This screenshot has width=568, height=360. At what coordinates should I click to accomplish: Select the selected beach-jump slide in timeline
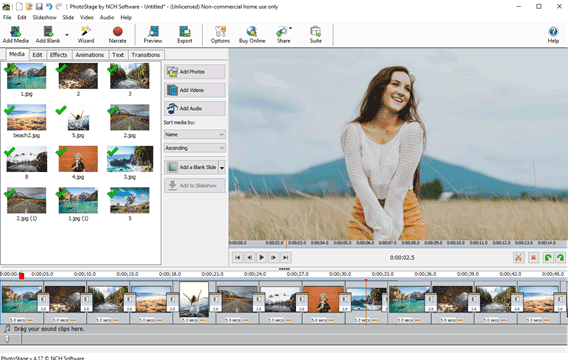point(194,300)
